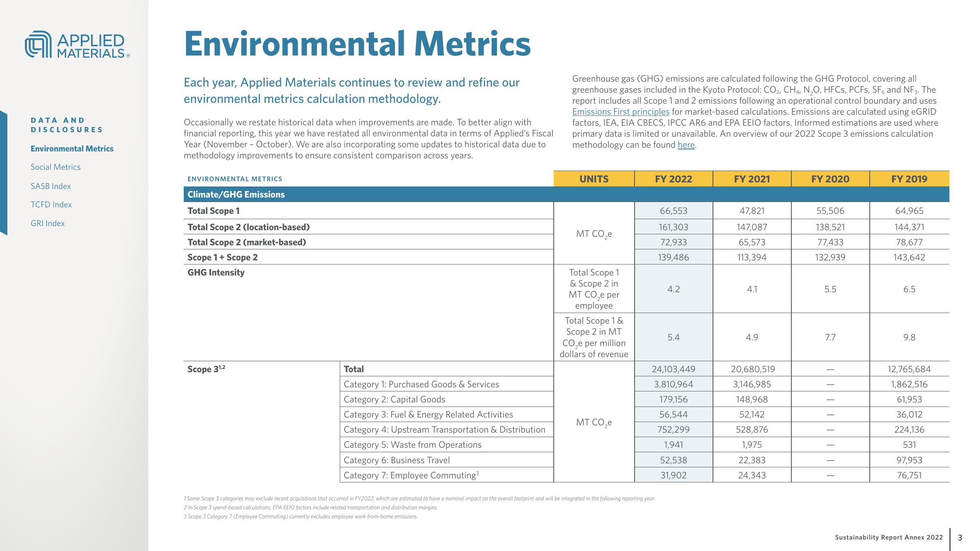The image size is (980, 551).
Task: Click FY 2019 commuting value 76,751
Action: (909, 475)
